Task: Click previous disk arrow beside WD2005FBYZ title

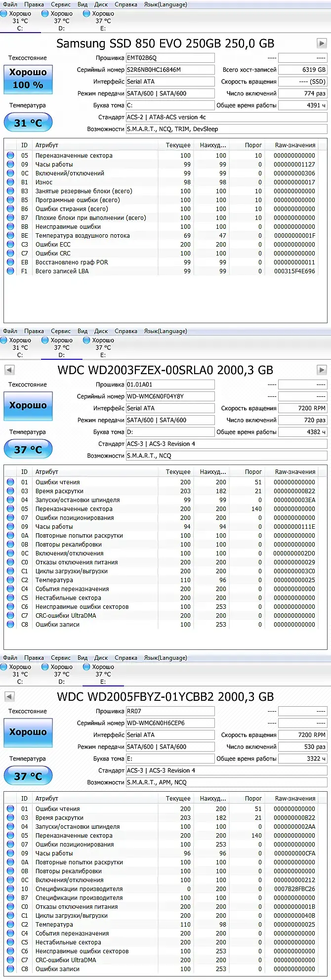Action: 9,697
